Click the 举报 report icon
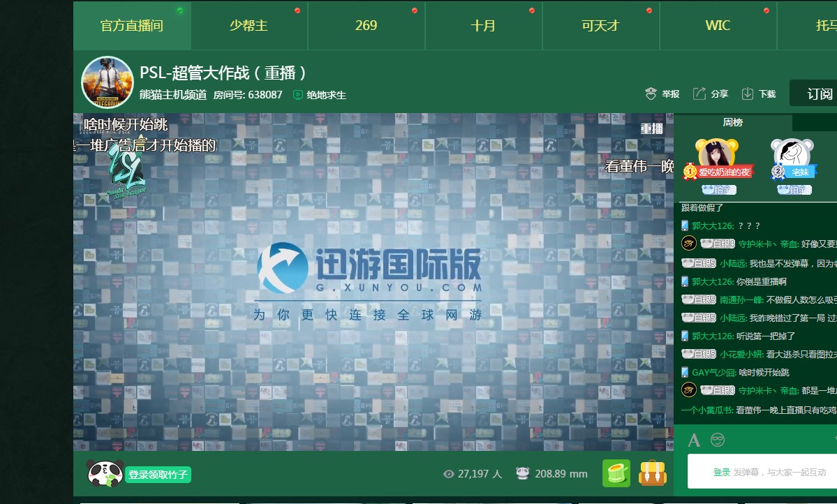Image resolution: width=837 pixels, height=504 pixels. 650,94
